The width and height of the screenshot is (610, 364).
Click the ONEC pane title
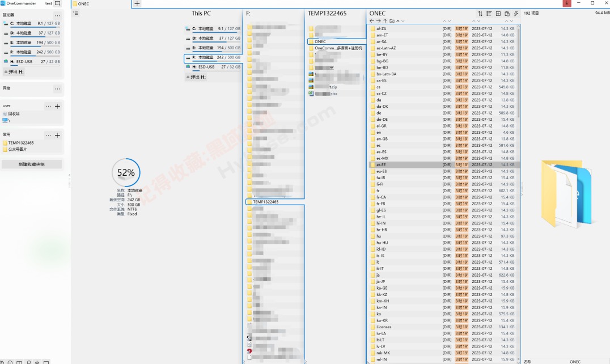pos(378,13)
